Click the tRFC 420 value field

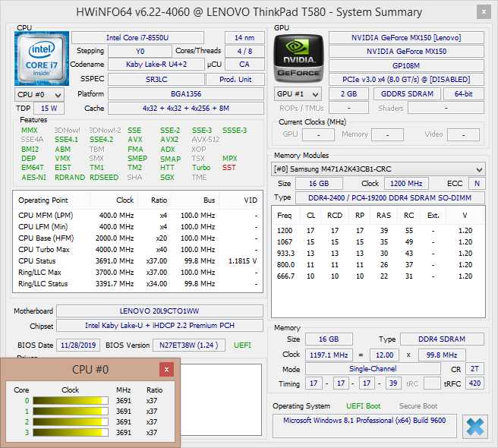point(474,383)
